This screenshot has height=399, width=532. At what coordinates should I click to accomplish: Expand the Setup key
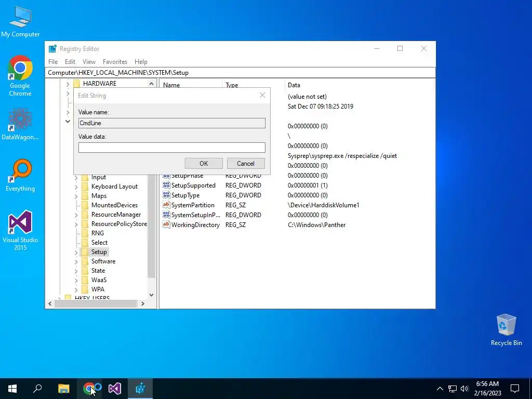point(76,252)
